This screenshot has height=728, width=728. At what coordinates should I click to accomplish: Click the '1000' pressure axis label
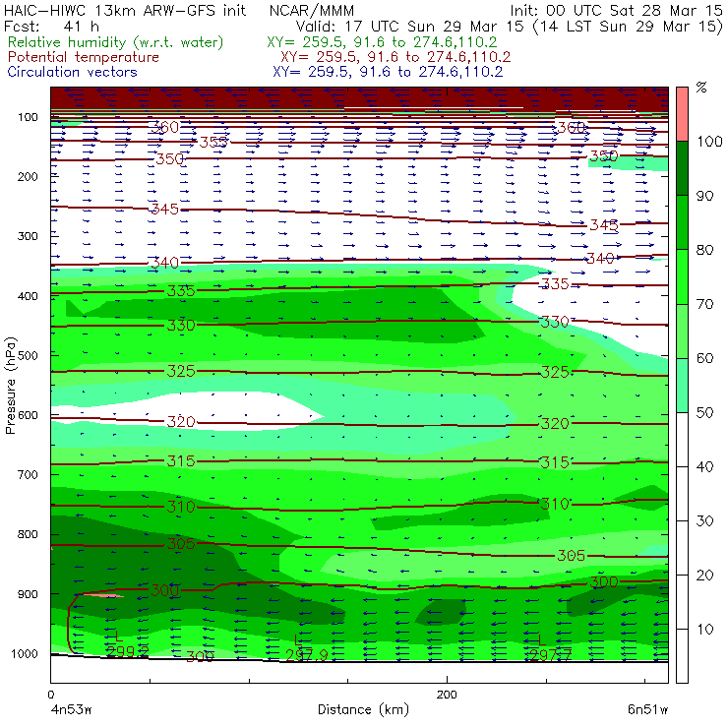tap(25, 653)
